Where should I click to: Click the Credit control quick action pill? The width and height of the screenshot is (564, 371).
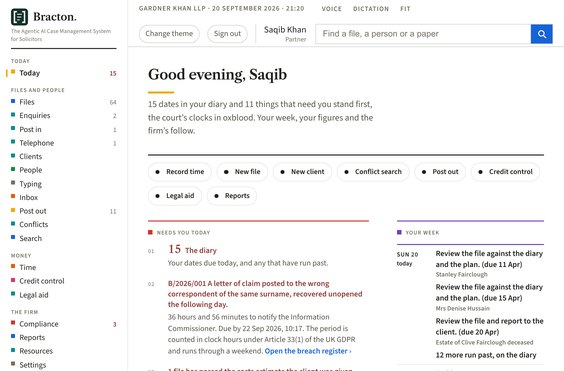pos(505,172)
